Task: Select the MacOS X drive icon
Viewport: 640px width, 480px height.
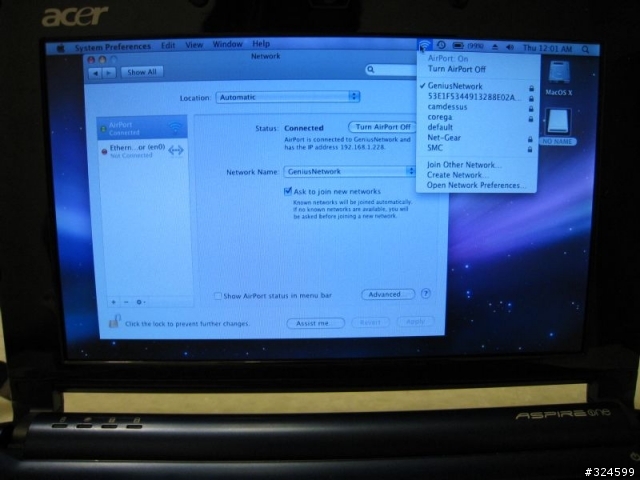Action: [x=559, y=74]
